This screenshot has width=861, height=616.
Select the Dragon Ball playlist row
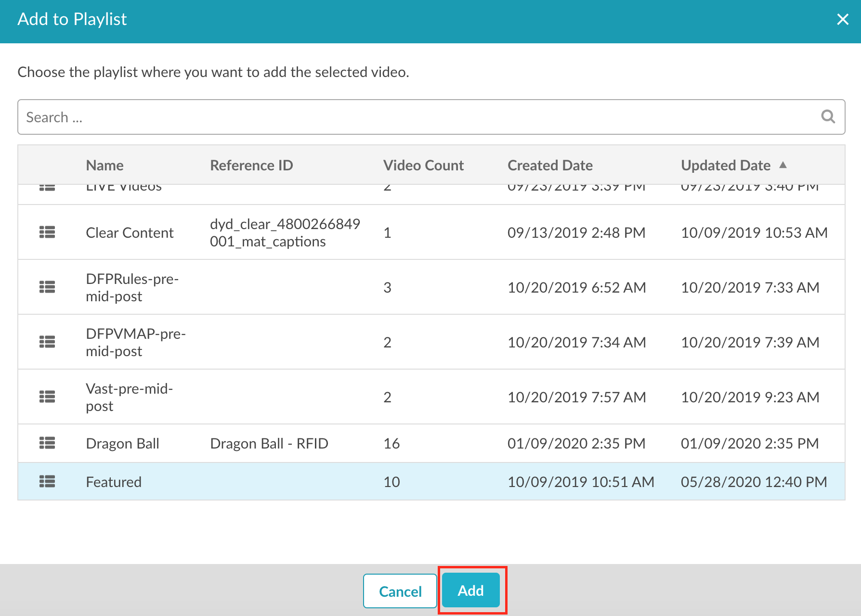tap(122, 443)
